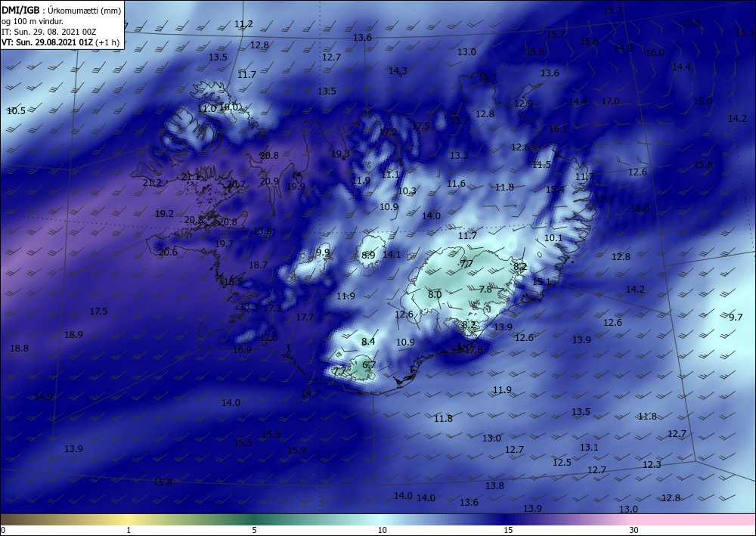The image size is (756, 536).
Task: Click the 19.2 value label
Action: tap(164, 213)
